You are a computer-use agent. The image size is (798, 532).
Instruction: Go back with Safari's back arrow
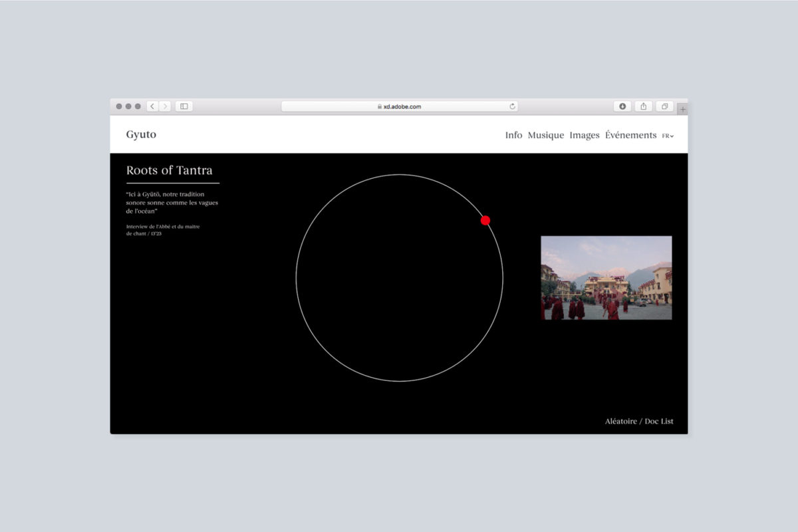coord(152,106)
